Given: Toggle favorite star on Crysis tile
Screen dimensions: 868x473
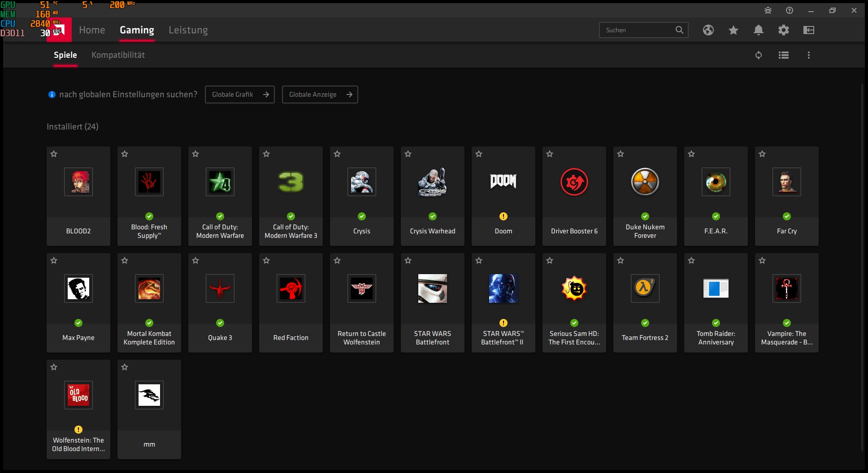Looking at the screenshot, I should click(x=337, y=154).
